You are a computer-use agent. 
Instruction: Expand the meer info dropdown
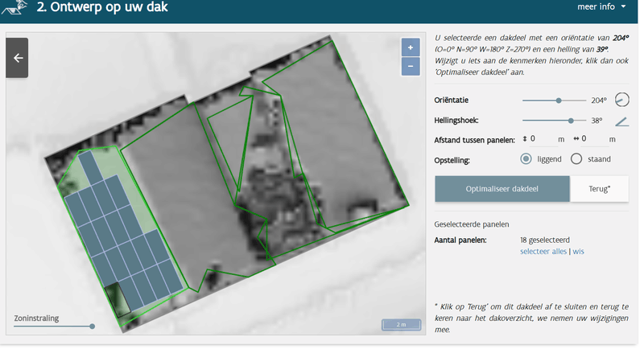(x=601, y=6)
